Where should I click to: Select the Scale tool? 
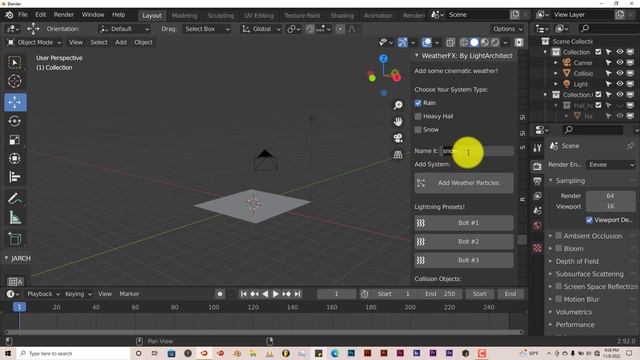click(15, 140)
